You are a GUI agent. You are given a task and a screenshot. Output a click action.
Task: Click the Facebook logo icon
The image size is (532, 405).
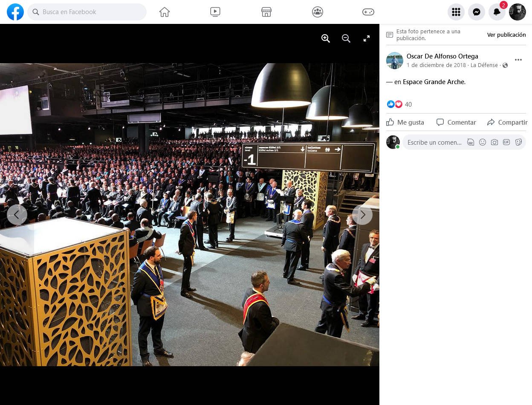point(15,12)
